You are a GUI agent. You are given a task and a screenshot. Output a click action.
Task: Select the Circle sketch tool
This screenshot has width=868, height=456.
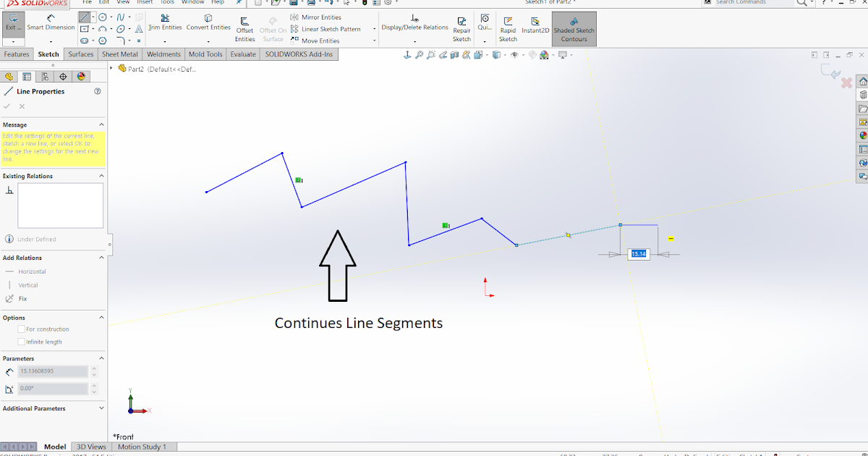[102, 16]
